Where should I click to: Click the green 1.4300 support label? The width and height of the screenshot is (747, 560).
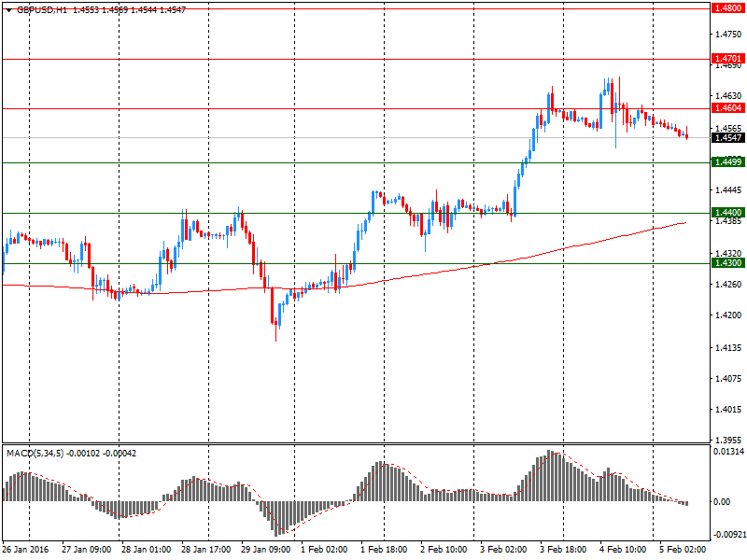click(727, 263)
